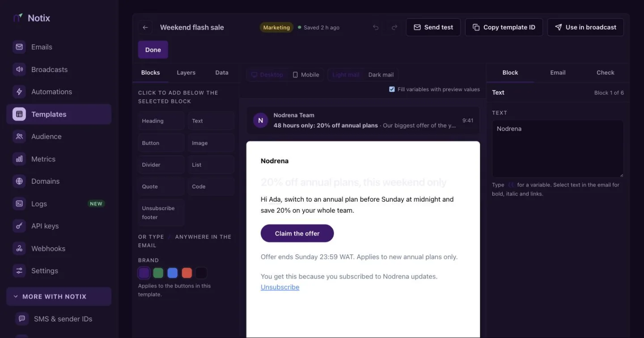Click the Done button

click(153, 50)
